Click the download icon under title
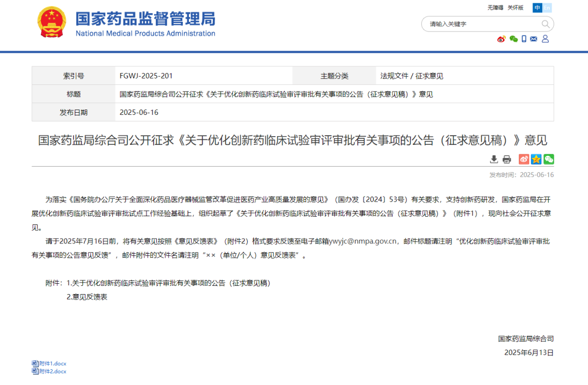 494,160
